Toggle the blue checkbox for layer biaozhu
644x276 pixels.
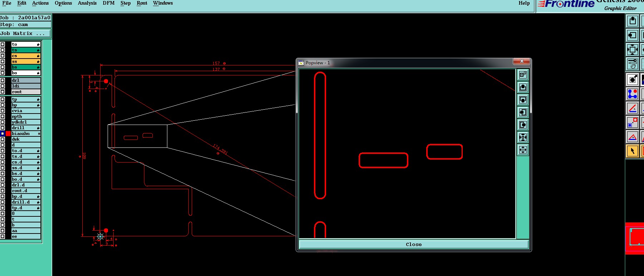3,134
